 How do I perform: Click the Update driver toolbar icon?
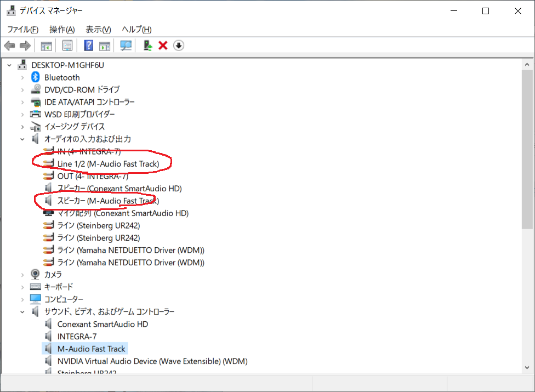pyautogui.click(x=148, y=46)
